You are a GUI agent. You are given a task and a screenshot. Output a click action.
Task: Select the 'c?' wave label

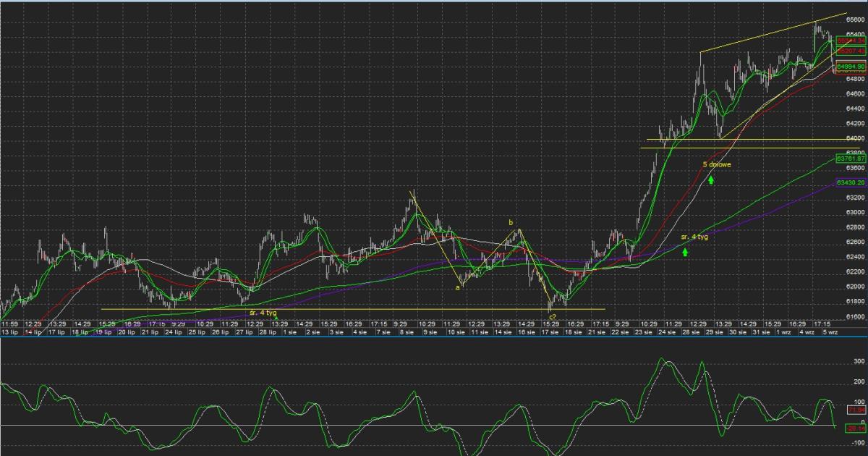point(552,317)
